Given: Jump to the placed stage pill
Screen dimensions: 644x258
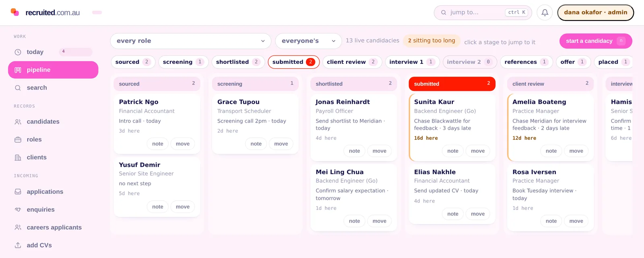Looking at the screenshot, I should click(x=613, y=62).
